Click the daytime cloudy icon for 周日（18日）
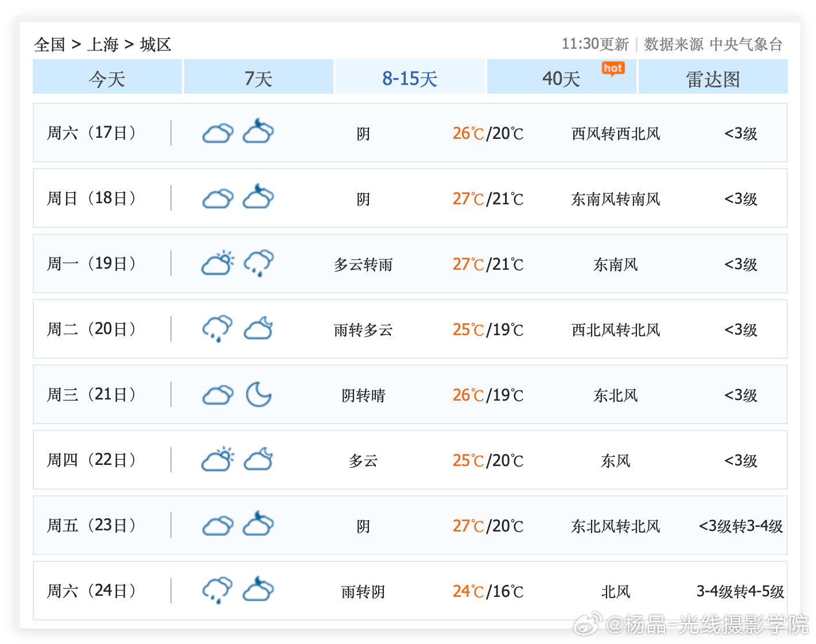 point(218,199)
